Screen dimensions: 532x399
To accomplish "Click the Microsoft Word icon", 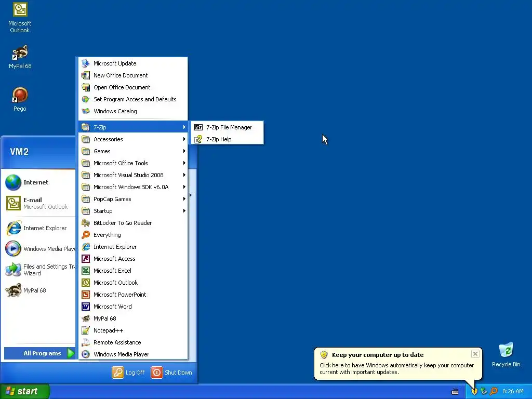I will [86, 307].
